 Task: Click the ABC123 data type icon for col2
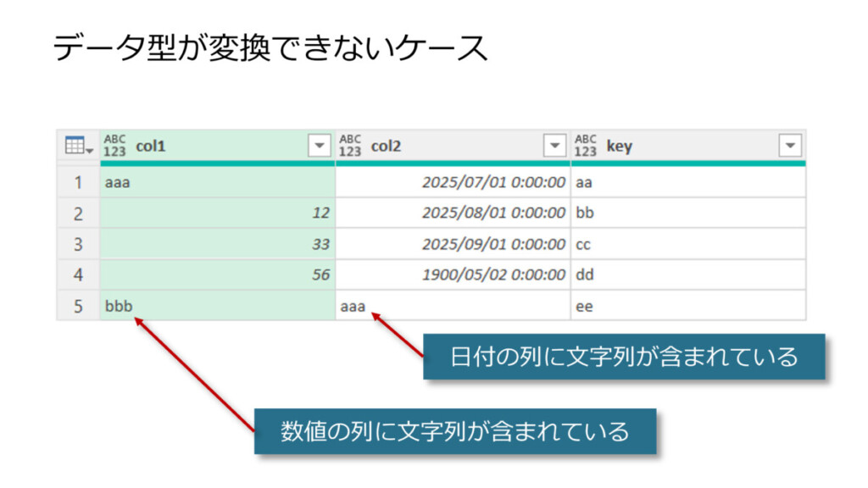[x=350, y=146]
